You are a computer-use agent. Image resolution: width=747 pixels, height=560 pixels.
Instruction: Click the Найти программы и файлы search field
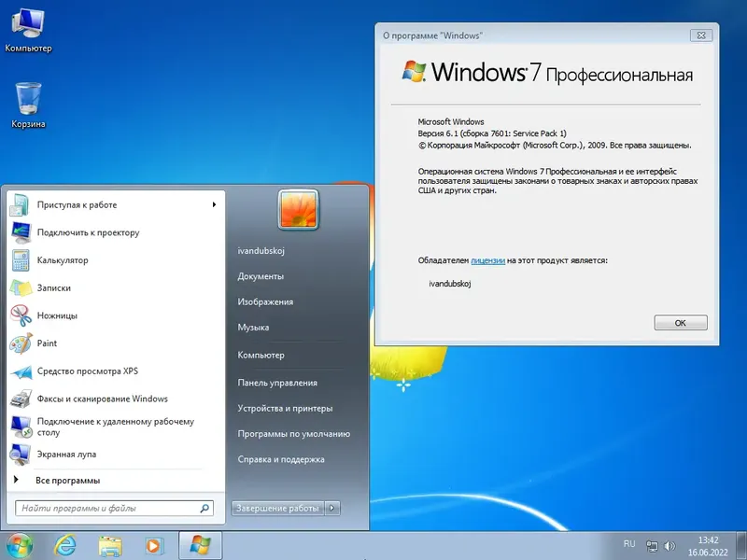tap(114, 508)
